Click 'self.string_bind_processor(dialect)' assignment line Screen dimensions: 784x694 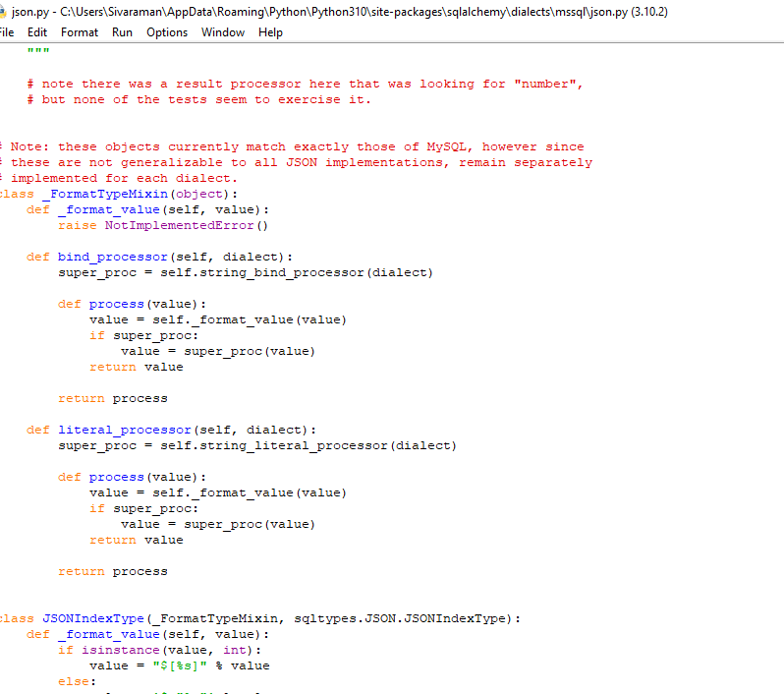coord(246,272)
